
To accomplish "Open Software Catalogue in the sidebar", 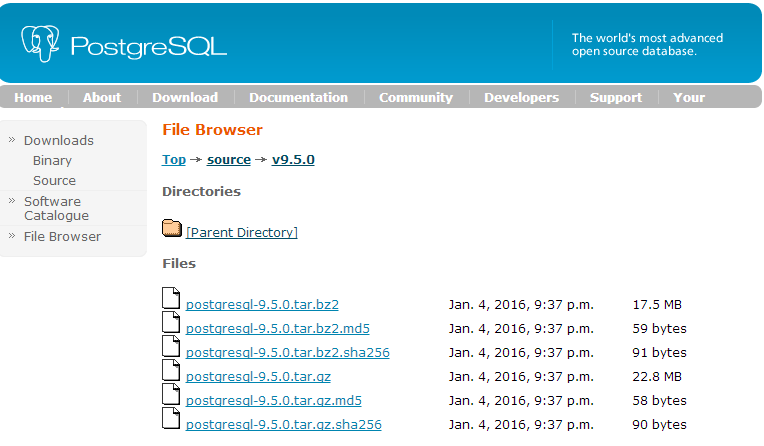I will (x=57, y=208).
